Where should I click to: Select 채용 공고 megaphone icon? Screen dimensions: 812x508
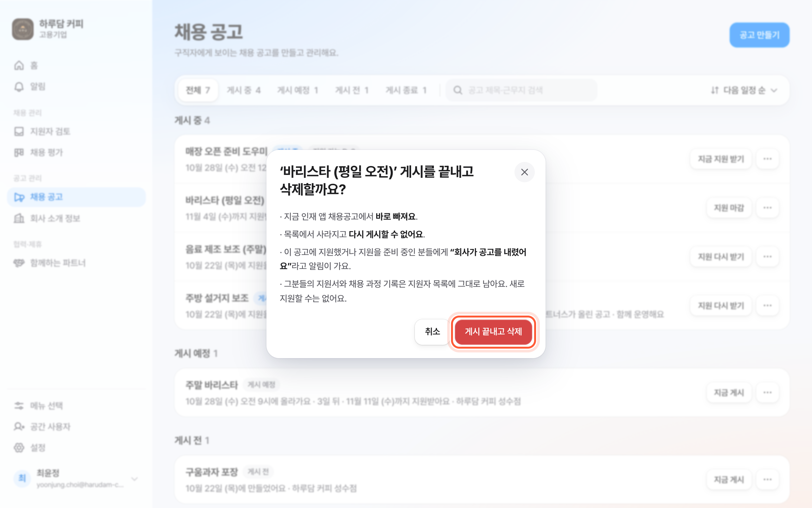[x=19, y=197]
